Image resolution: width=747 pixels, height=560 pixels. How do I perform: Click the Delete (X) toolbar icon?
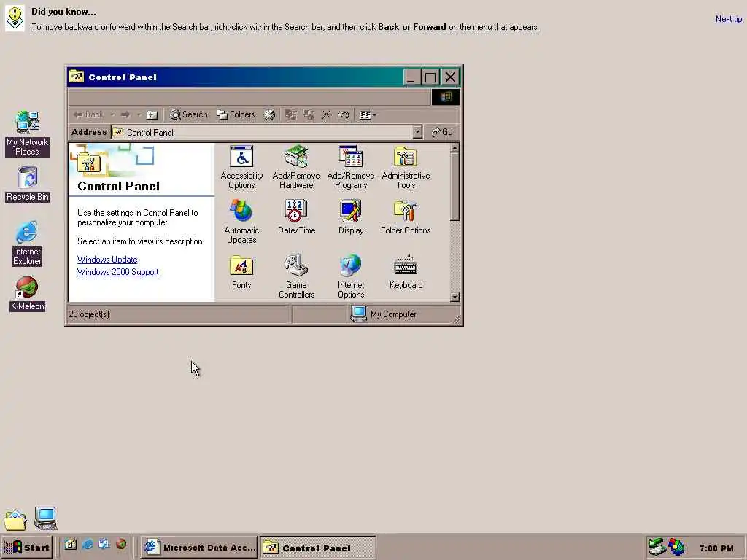click(x=326, y=114)
